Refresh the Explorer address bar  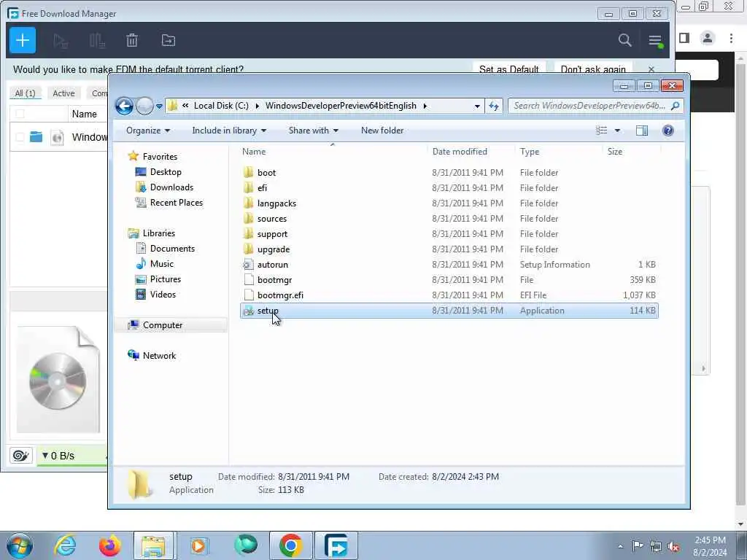click(494, 106)
